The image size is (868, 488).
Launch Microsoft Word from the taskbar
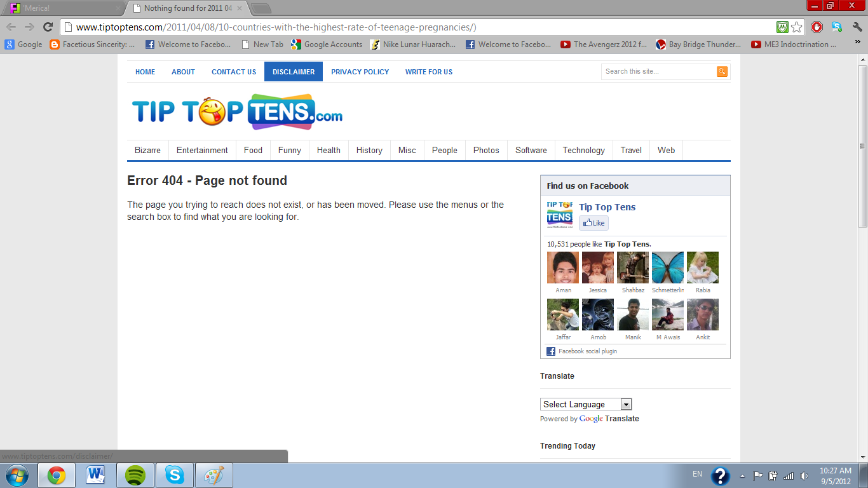click(x=96, y=475)
